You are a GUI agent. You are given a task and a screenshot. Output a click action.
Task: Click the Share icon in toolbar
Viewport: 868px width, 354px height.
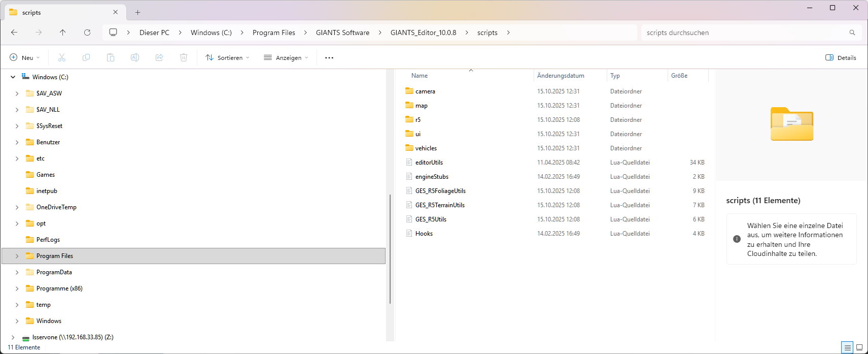pos(159,58)
